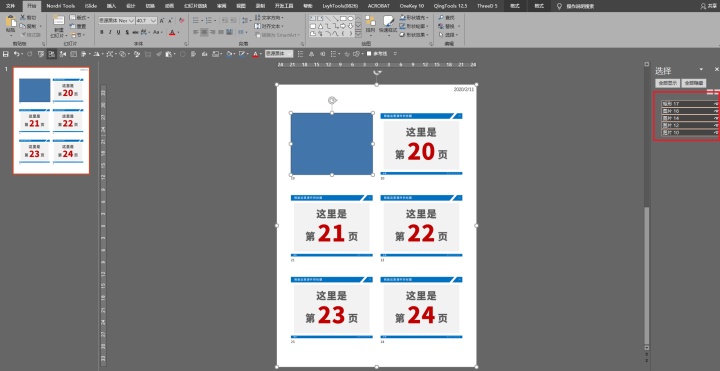Click the Undo arrow in quick access toolbar
The image size is (720, 371).
[x=17, y=54]
